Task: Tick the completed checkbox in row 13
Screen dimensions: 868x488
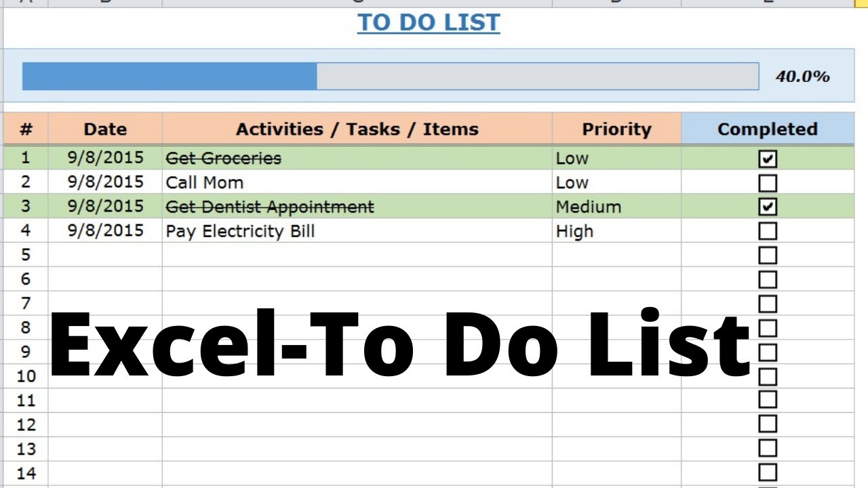Action: pyautogui.click(x=768, y=449)
